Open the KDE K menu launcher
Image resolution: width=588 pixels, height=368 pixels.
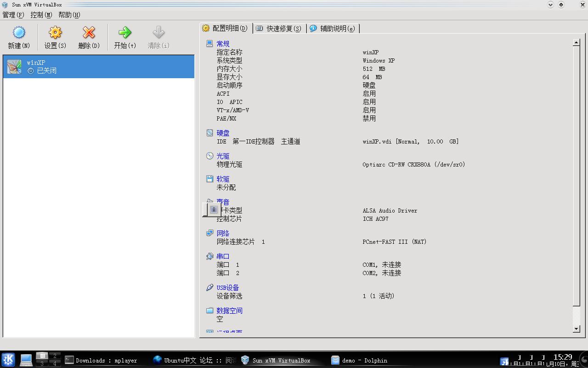[x=8, y=360]
